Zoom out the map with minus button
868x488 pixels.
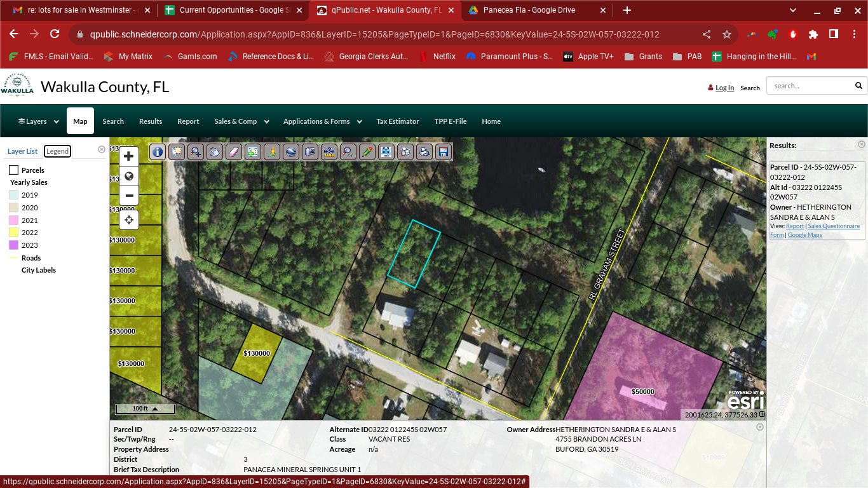tap(129, 195)
